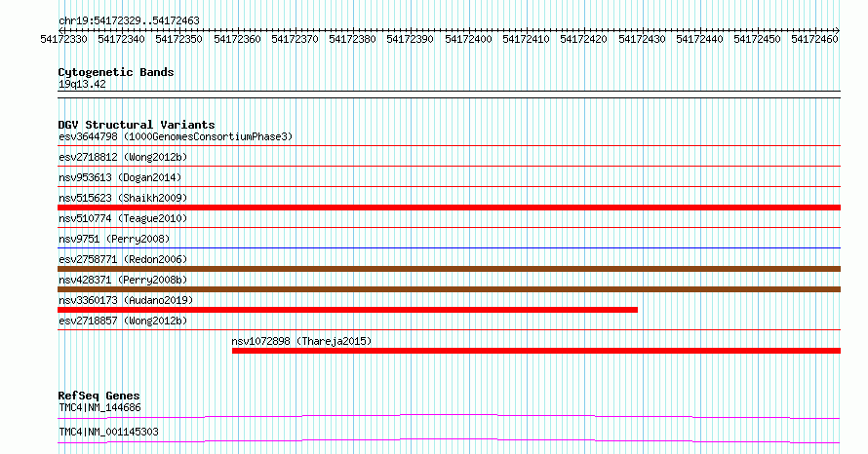Click the magenta gene line under TMC4|NM_144686
This screenshot has width=868, height=454.
coord(449,416)
